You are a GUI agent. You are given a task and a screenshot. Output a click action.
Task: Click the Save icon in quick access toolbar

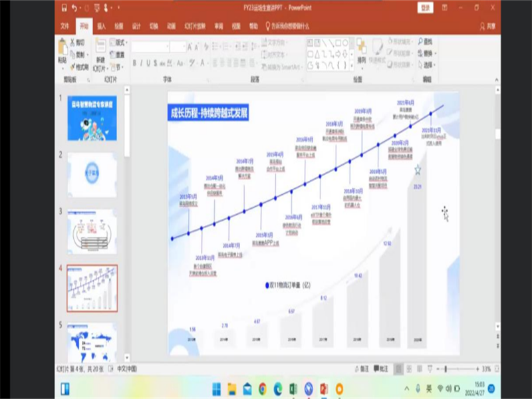tap(63, 8)
